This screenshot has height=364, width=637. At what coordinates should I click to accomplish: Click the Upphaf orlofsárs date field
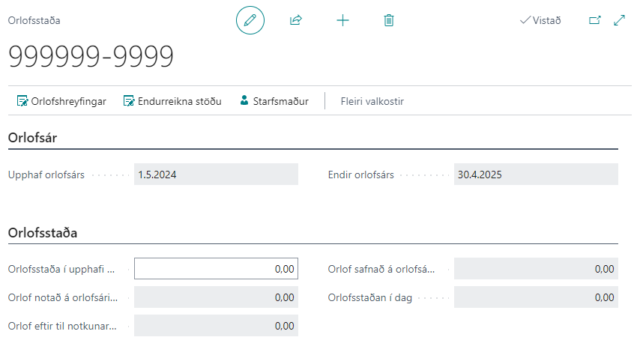tap(216, 175)
